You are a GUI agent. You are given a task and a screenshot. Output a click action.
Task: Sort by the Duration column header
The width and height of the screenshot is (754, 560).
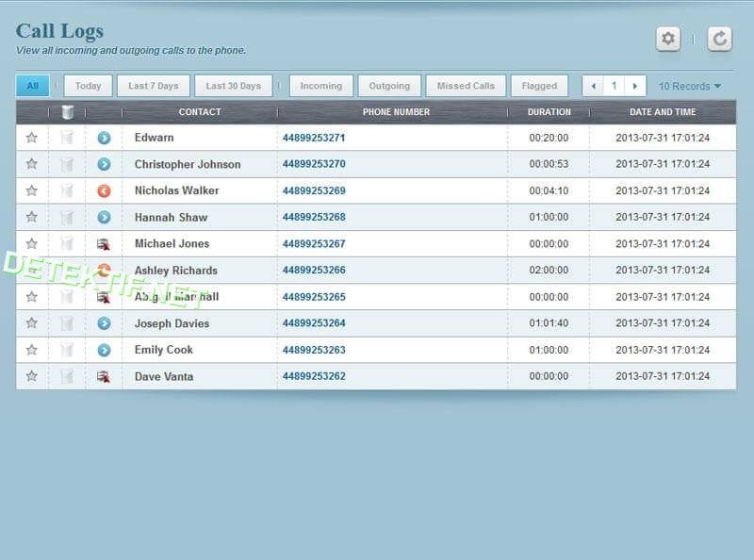pos(549,112)
